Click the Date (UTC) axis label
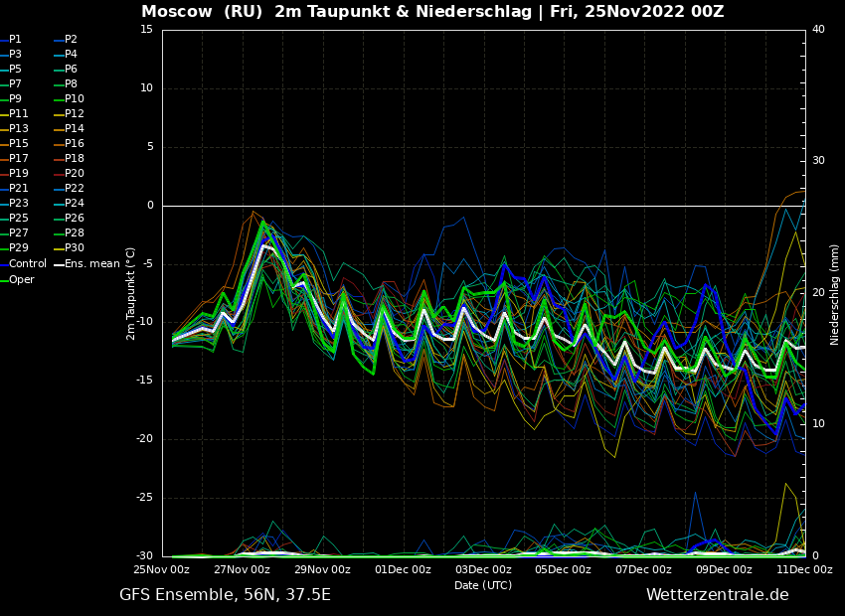This screenshot has width=845, height=616. click(483, 586)
